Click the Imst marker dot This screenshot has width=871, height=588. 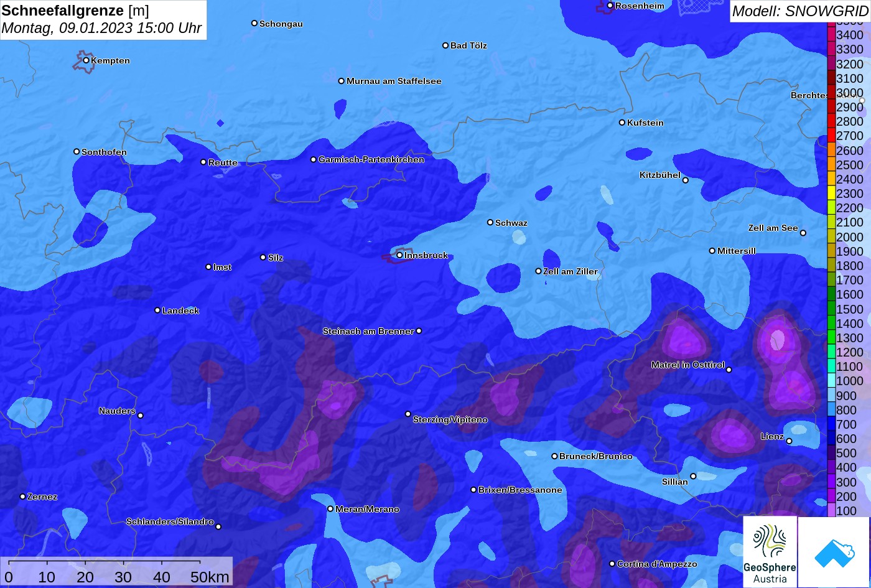[208, 267]
